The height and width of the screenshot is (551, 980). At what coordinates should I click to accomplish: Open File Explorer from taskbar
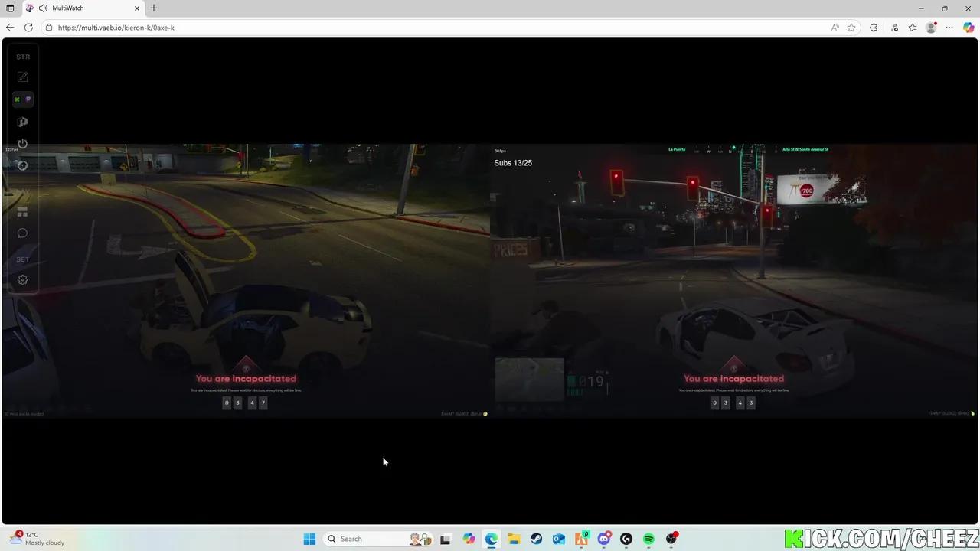point(514,539)
